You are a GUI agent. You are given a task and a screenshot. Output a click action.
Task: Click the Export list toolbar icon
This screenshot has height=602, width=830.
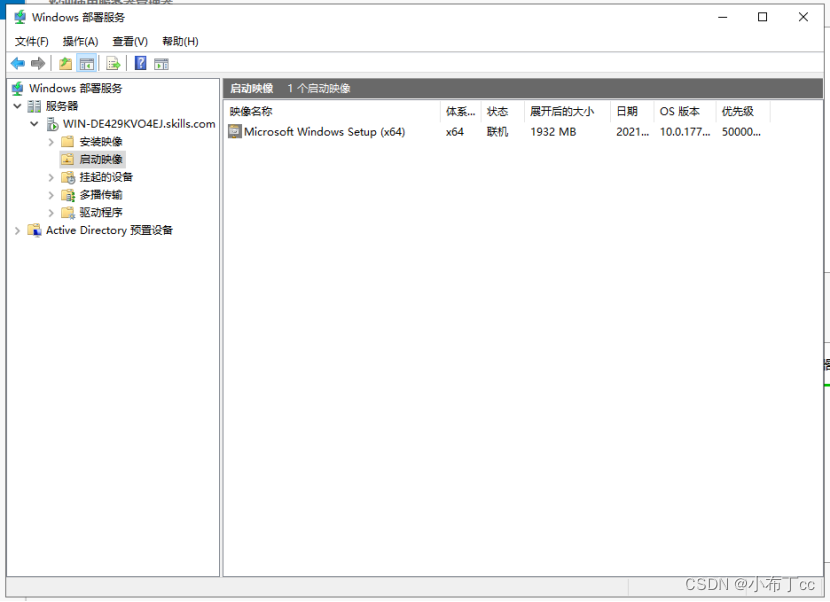[113, 64]
